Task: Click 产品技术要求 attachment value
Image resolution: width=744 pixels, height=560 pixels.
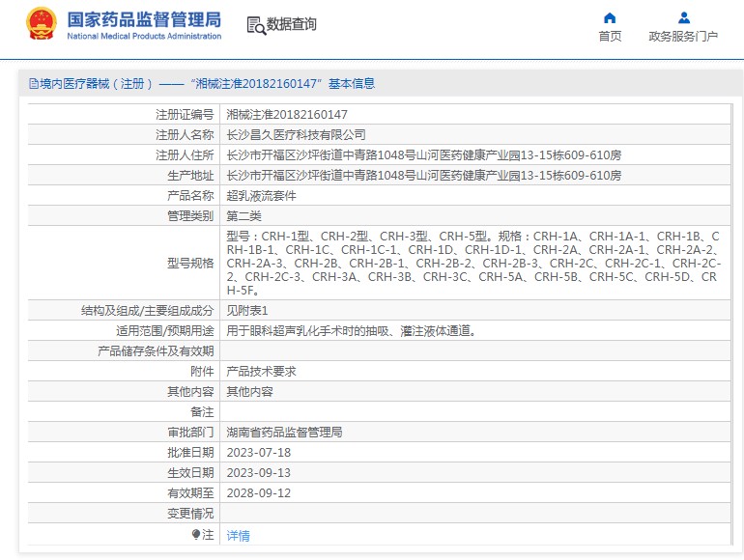Action: 261,372
